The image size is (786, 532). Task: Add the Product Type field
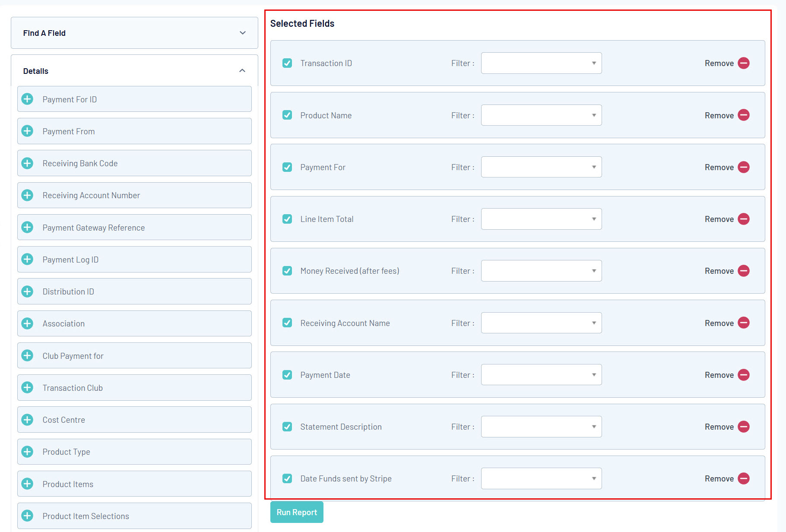(27, 452)
